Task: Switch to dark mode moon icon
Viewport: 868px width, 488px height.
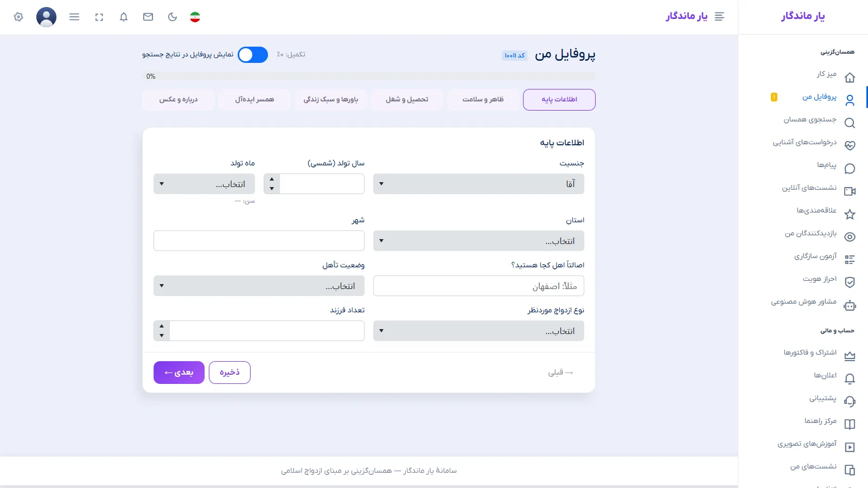Action: (x=173, y=17)
